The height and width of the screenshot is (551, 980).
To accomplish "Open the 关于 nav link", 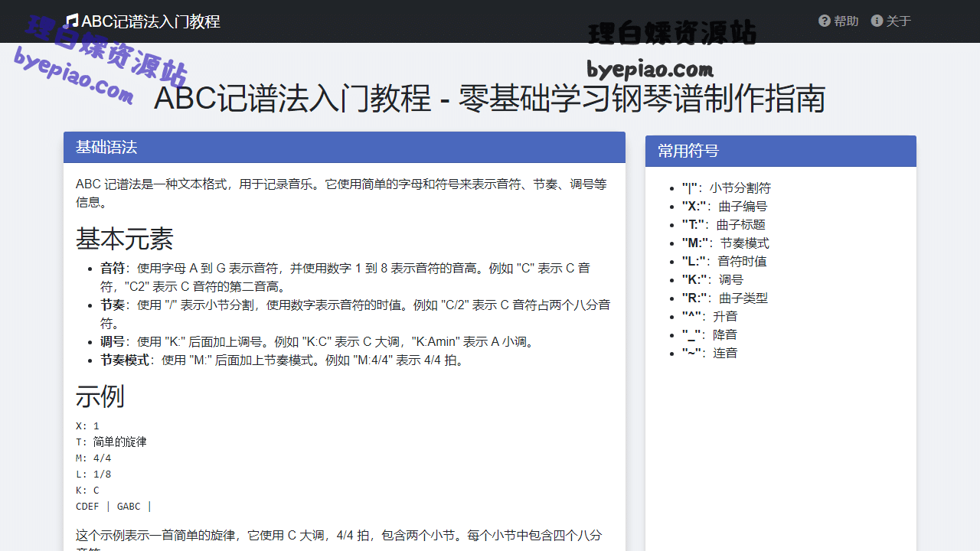I will point(891,21).
